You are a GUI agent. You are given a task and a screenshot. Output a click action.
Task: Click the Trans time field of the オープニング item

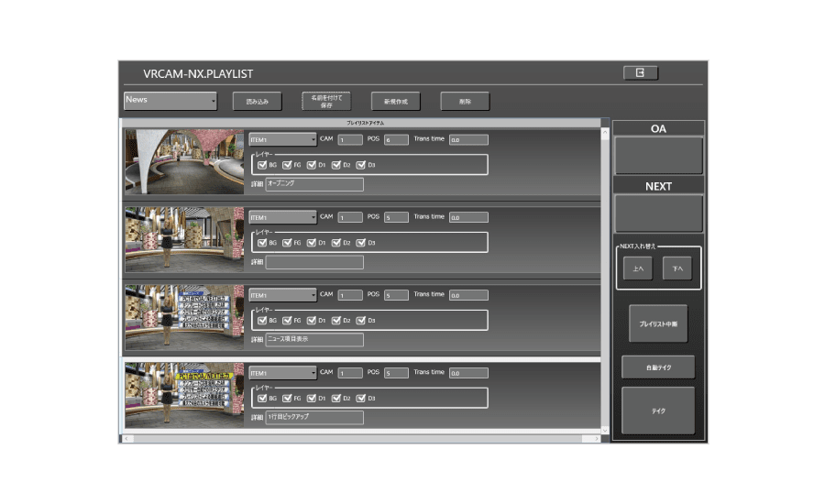pos(467,140)
